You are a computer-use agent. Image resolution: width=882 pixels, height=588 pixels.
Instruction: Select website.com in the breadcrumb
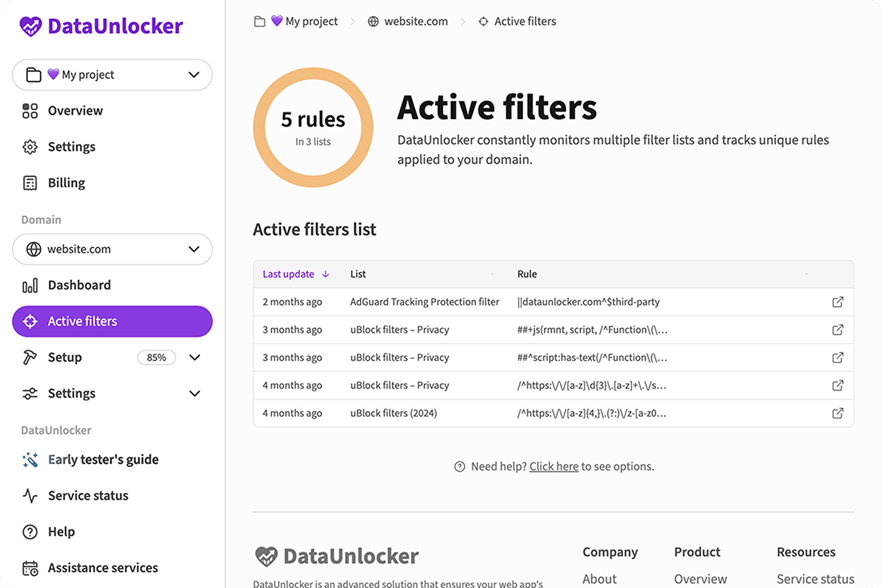coord(416,21)
